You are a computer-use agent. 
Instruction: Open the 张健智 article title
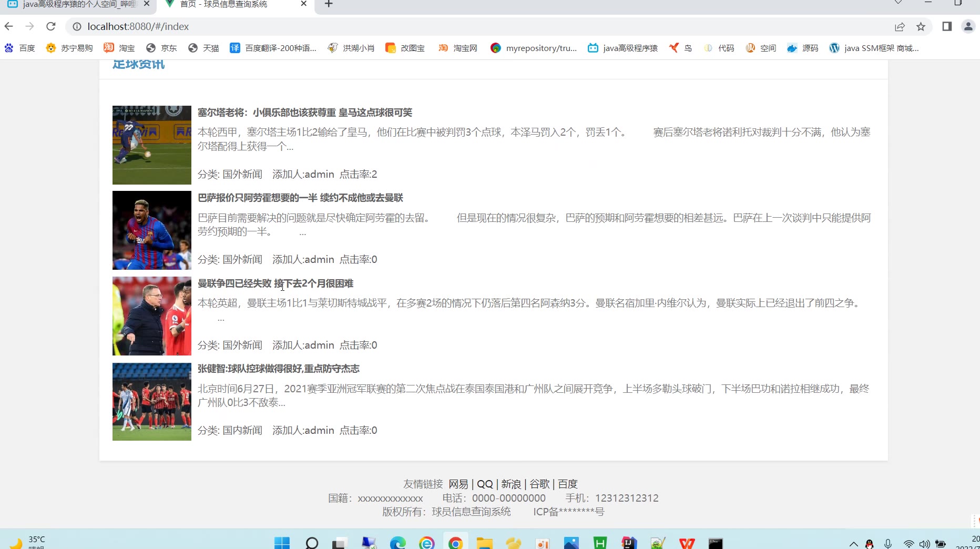tap(279, 369)
